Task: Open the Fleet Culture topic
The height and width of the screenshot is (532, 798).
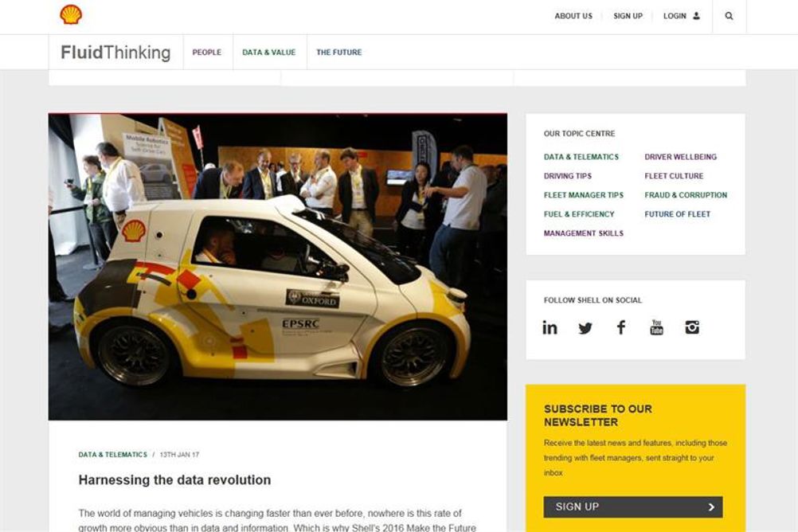Action: click(674, 176)
